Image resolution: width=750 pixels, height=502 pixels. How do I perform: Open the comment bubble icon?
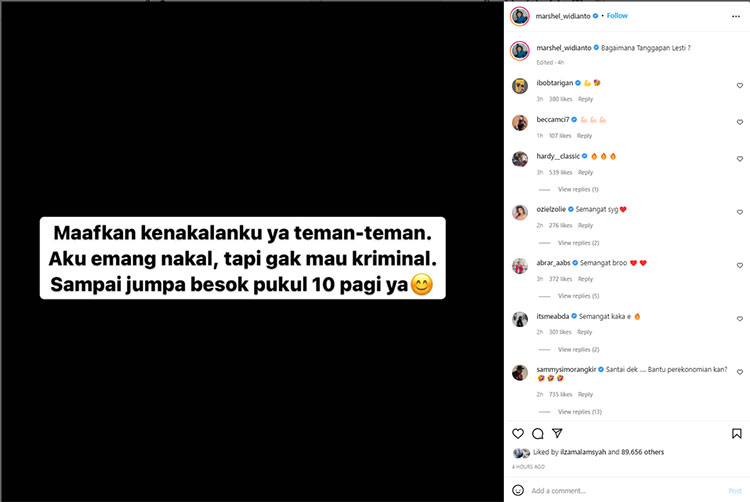(x=538, y=434)
